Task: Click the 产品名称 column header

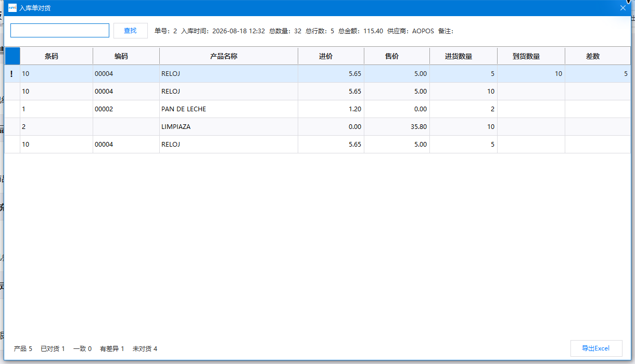Action: point(228,56)
